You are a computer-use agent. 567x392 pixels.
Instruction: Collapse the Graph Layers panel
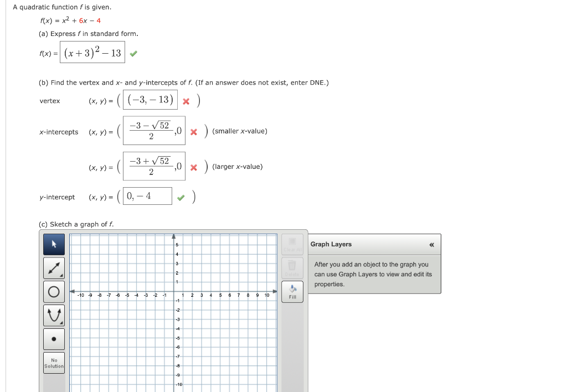pos(431,244)
